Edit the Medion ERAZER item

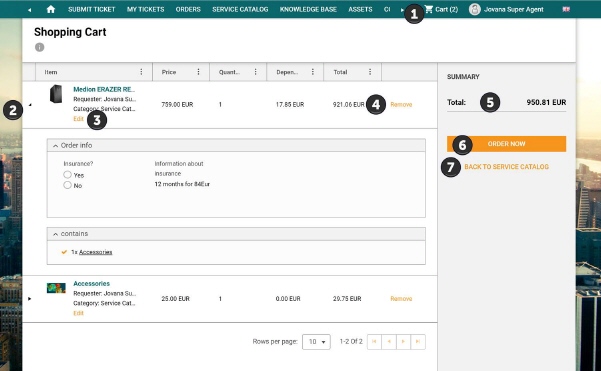coord(78,119)
